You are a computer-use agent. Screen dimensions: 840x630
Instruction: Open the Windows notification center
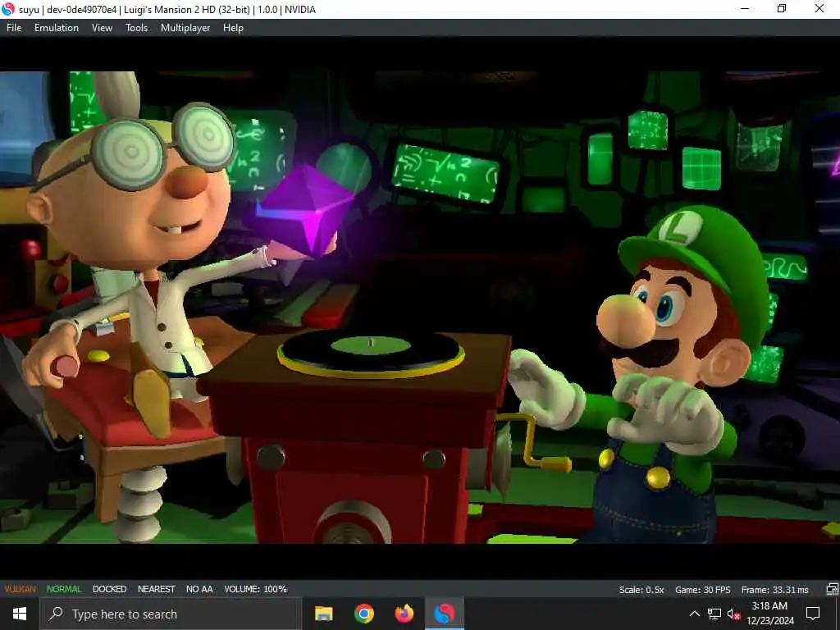click(813, 614)
